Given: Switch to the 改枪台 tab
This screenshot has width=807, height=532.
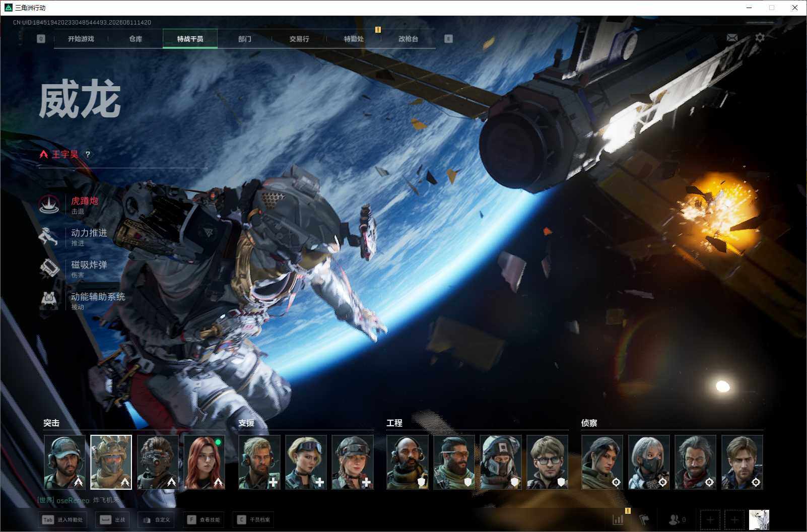Looking at the screenshot, I should [408, 39].
